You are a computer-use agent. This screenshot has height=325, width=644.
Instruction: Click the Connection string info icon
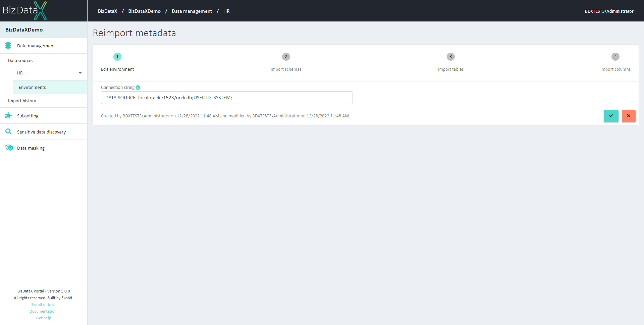[138, 88]
